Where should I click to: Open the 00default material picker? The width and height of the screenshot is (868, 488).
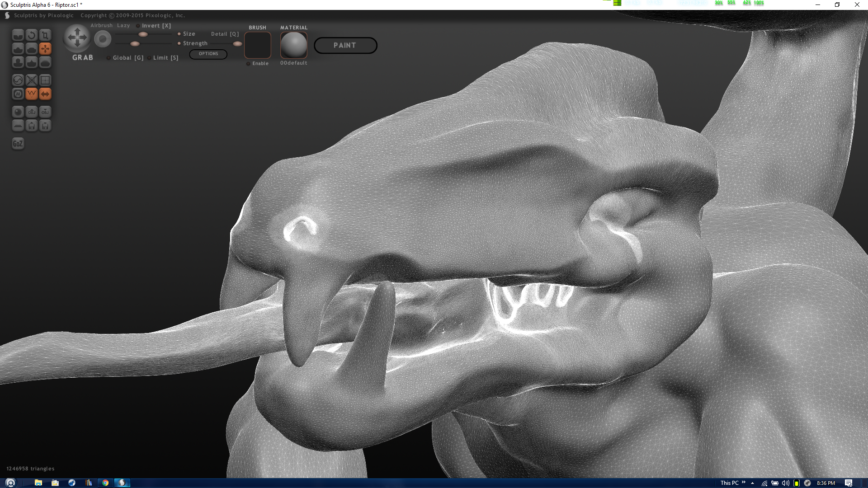(x=293, y=45)
